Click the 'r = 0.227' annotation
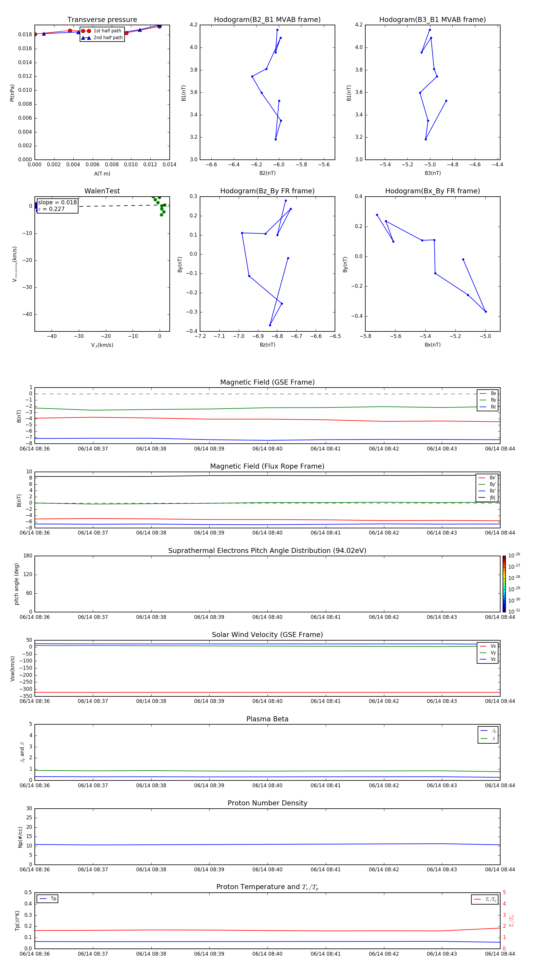The width and height of the screenshot is (535, 980). tap(51, 209)
